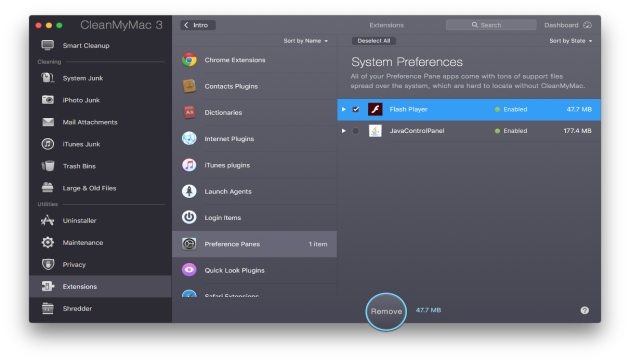Check the JavaControlPanel checkbox
Image resolution: width=630 pixels, height=361 pixels.
[x=355, y=131]
